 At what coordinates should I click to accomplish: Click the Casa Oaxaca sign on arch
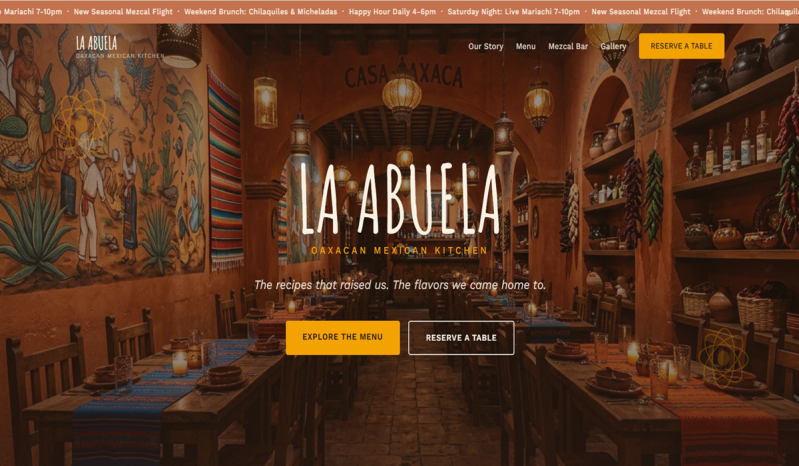coord(403,76)
